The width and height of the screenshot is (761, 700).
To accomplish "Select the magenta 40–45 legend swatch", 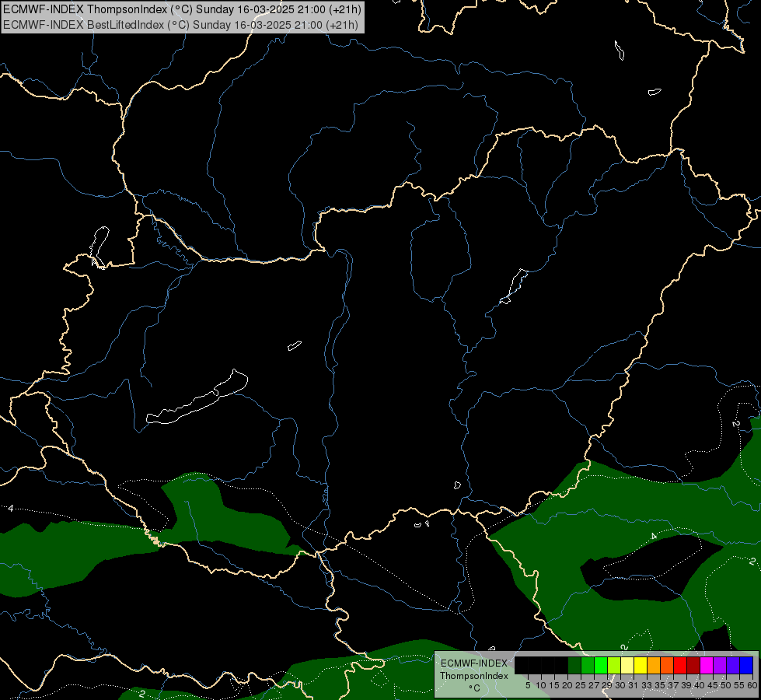I will pos(707,665).
